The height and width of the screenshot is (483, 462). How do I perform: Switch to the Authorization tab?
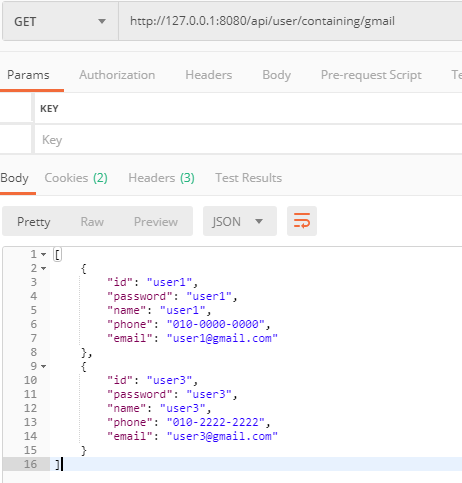[x=117, y=75]
